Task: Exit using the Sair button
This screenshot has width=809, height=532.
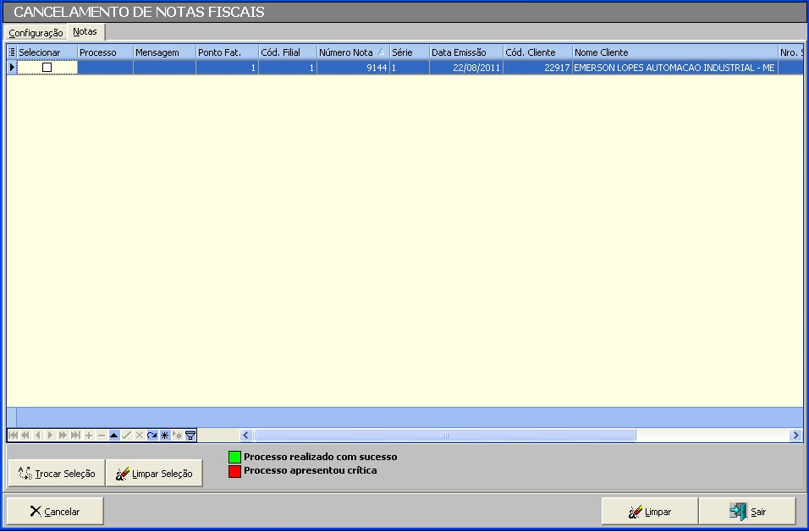Action: pyautogui.click(x=747, y=512)
